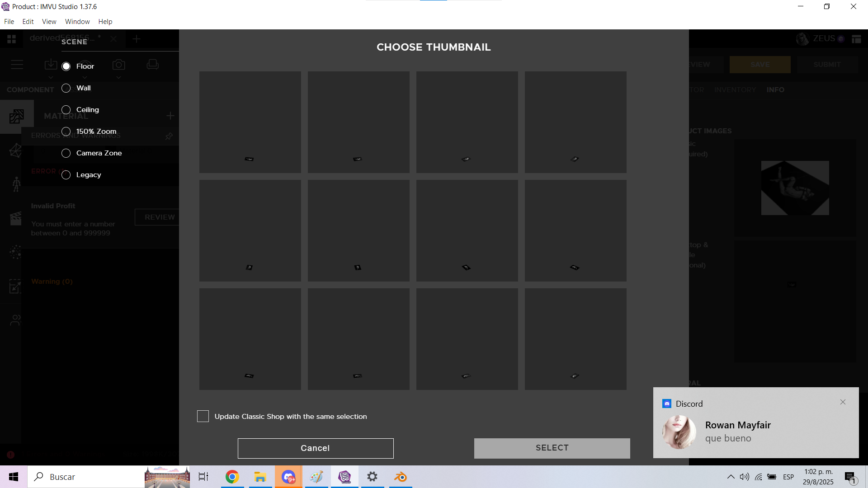Open the File menu

tap(9, 22)
